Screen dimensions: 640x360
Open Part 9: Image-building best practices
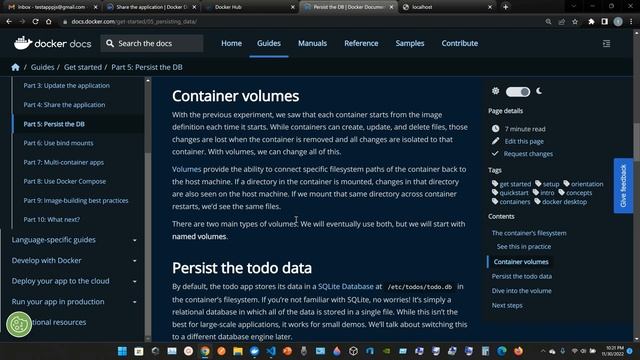coord(76,200)
